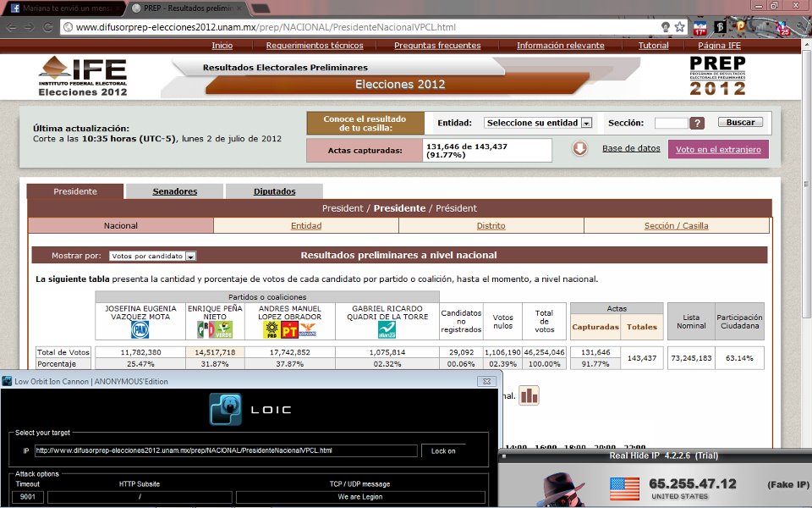Open the bar chart icon below the results table

coord(529,395)
